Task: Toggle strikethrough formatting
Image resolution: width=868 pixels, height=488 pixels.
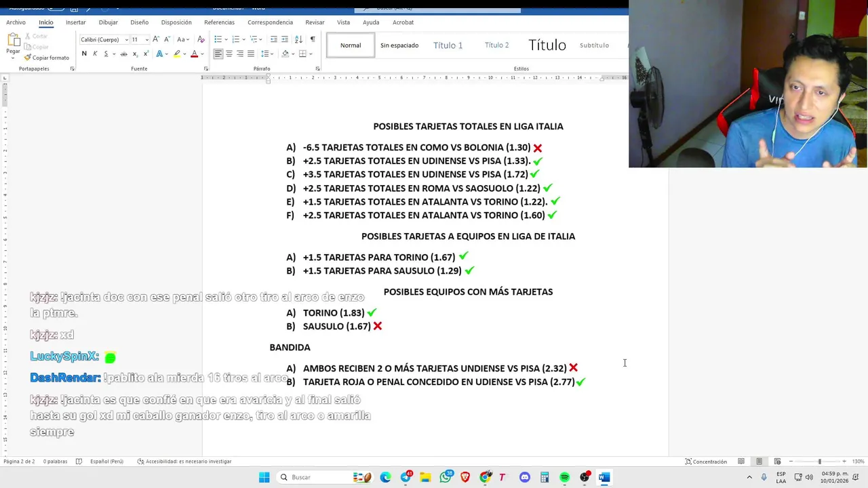Action: pyautogui.click(x=124, y=54)
